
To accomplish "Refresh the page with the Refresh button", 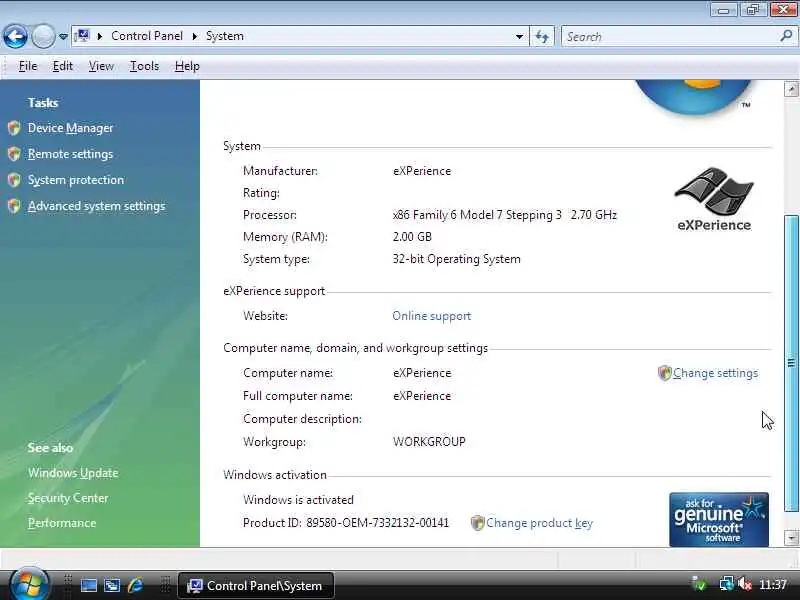I will tap(542, 36).
